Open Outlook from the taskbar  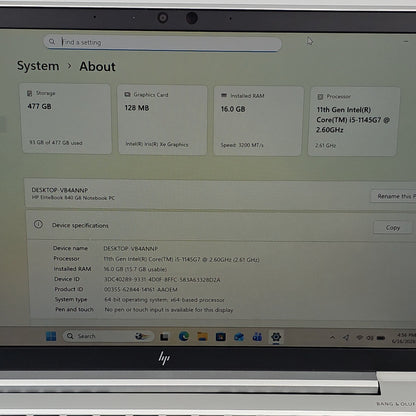pos(239,337)
